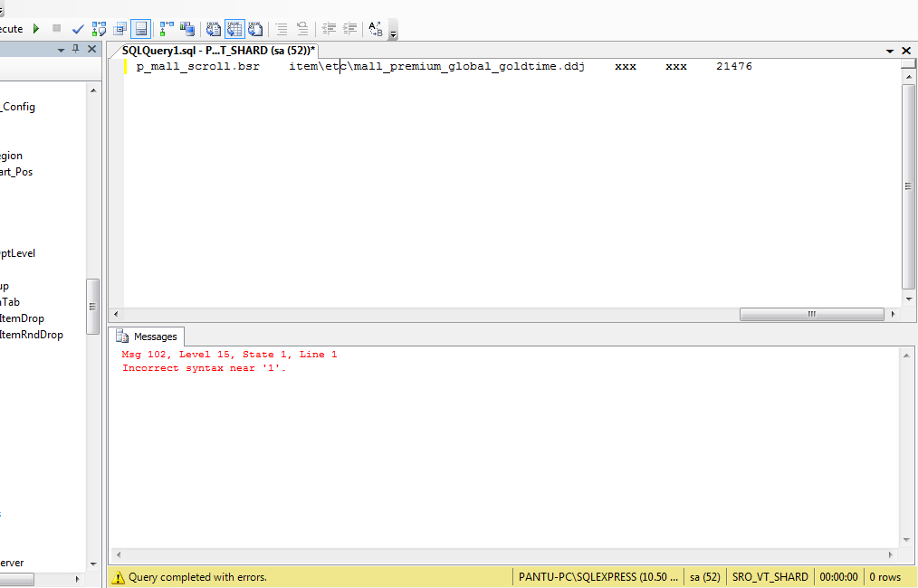Viewport: 918px width, 588px height.
Task: Click the "Incorrect syntax near '1'" message
Action: (x=204, y=368)
